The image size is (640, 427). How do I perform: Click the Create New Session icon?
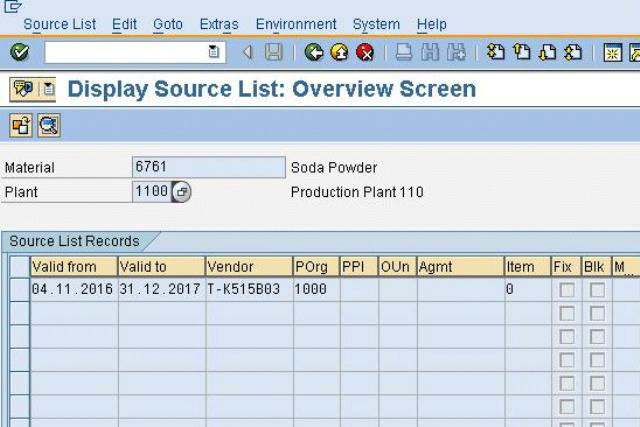pyautogui.click(x=614, y=52)
